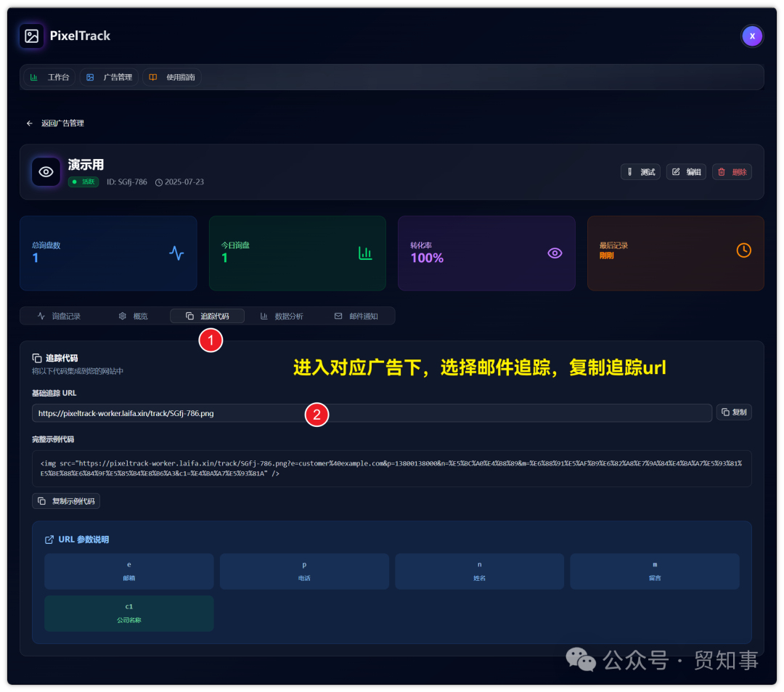Click the ID: SGfj-786 text
784x692 pixels.
(126, 182)
